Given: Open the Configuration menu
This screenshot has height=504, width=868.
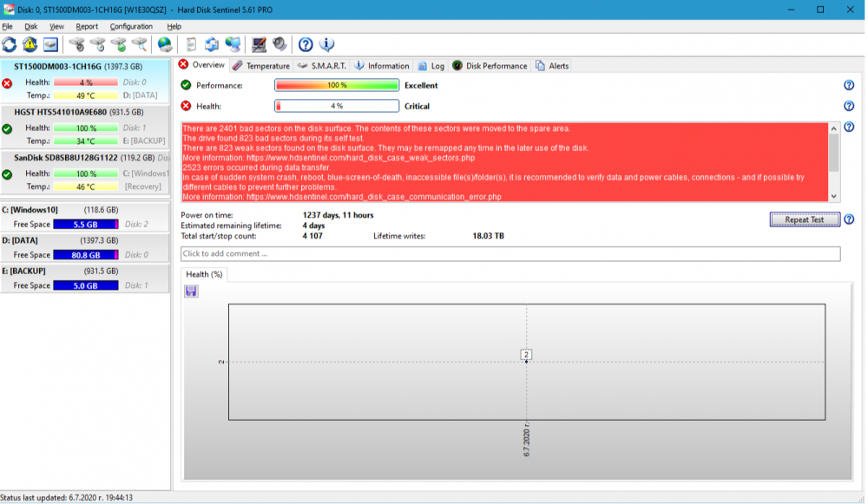Looking at the screenshot, I should [x=131, y=27].
